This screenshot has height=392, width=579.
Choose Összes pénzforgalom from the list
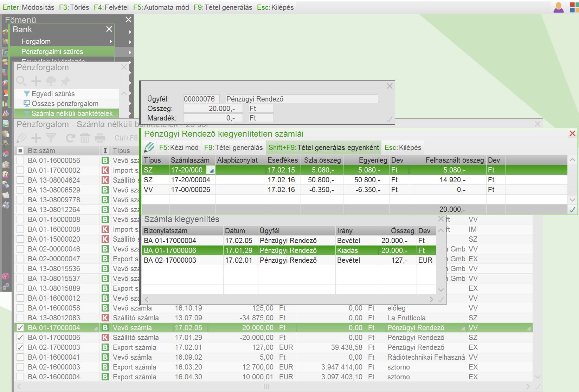[65, 104]
